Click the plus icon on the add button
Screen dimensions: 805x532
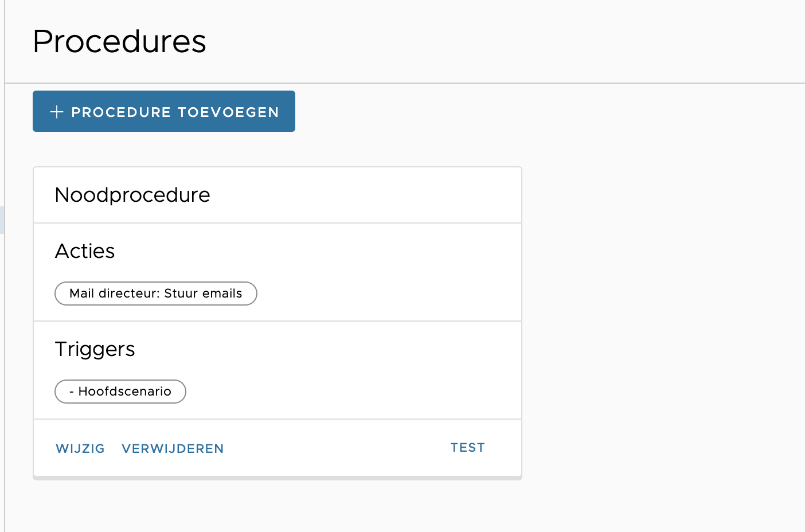[x=57, y=112]
